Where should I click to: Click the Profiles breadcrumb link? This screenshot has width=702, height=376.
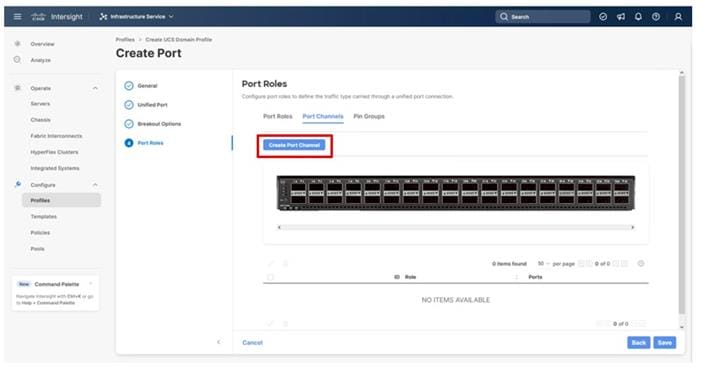[125, 39]
